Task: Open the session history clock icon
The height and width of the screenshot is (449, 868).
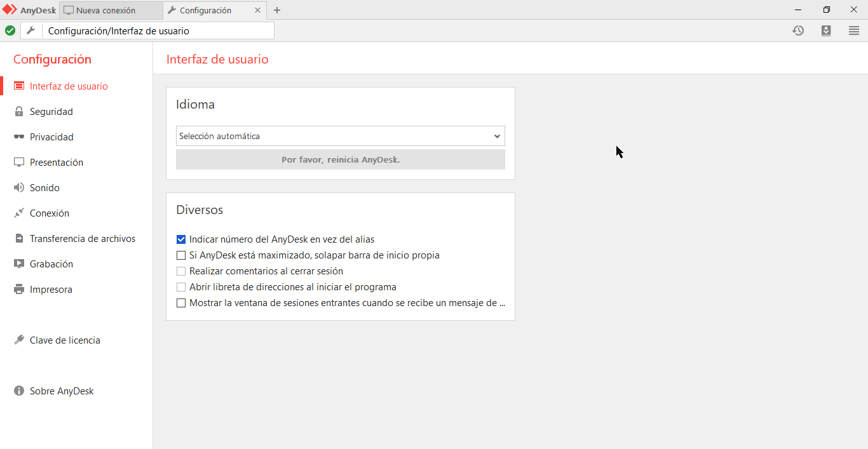Action: 798,30
